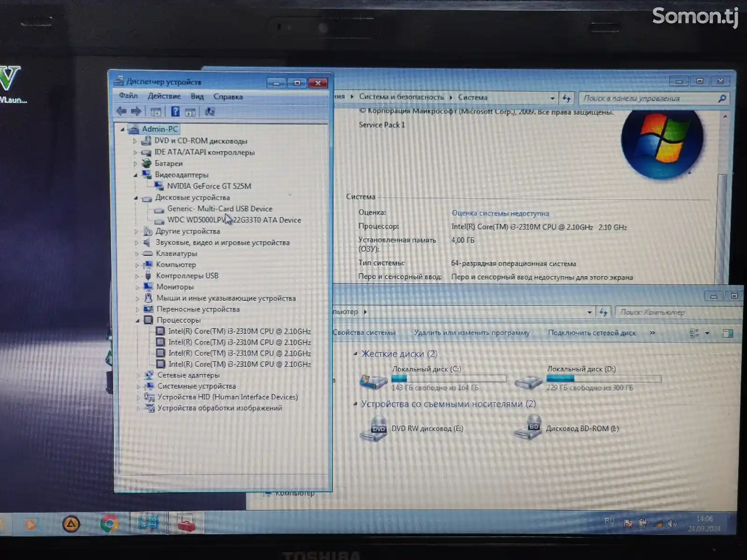
Task: Click the C: drive free space bar
Action: pos(449,378)
